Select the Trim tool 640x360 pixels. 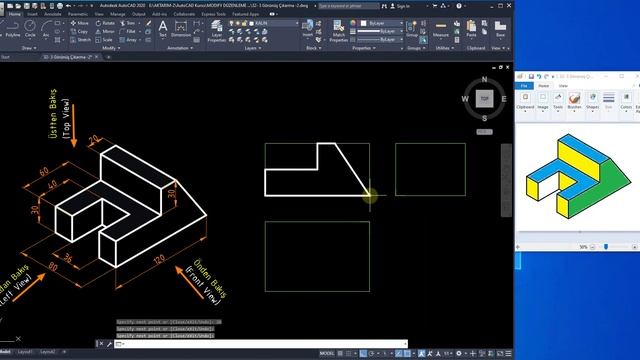coord(128,23)
